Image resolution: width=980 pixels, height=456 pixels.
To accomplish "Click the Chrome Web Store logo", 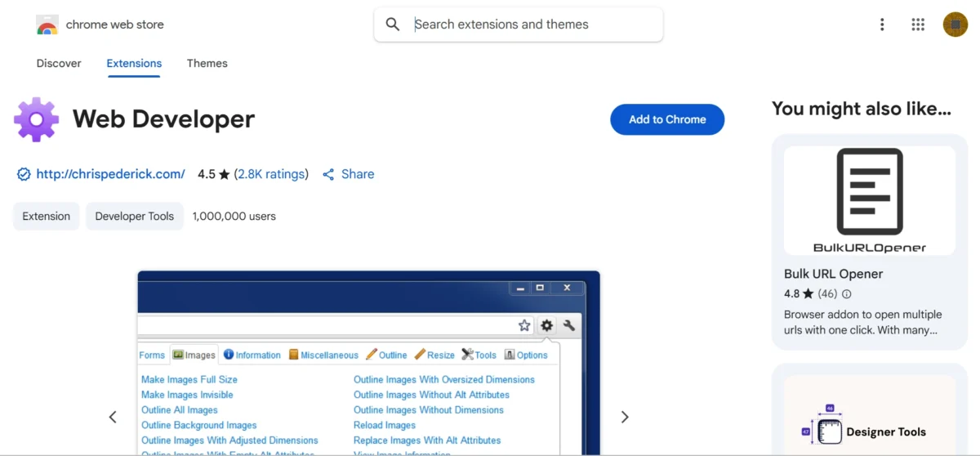I will pos(47,25).
